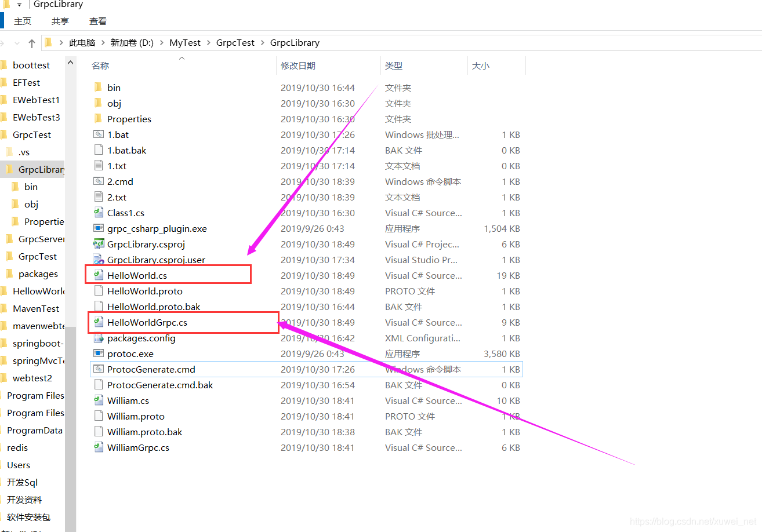Select the William.proto.bak file icon
This screenshot has height=532, width=762.
(97, 432)
